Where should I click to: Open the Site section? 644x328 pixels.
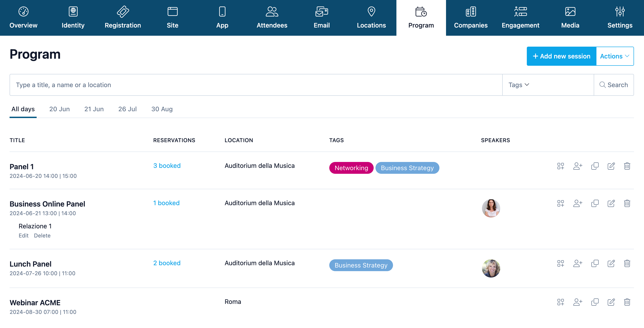click(x=172, y=18)
